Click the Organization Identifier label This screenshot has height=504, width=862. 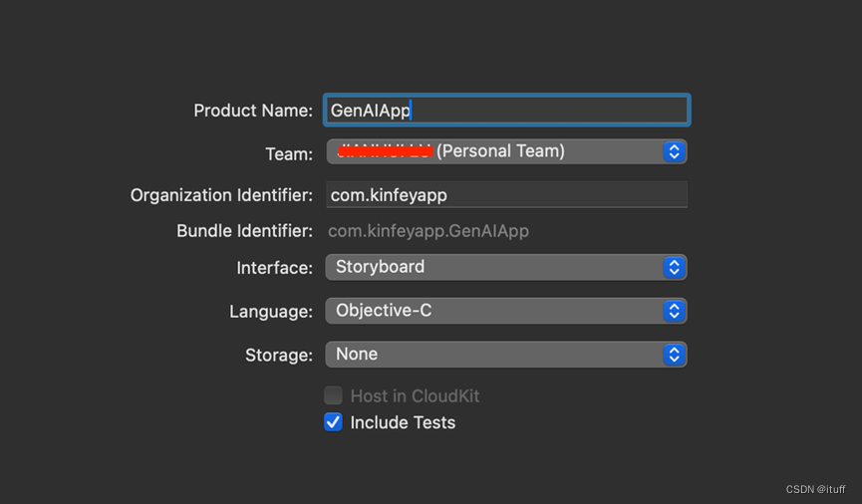(221, 195)
